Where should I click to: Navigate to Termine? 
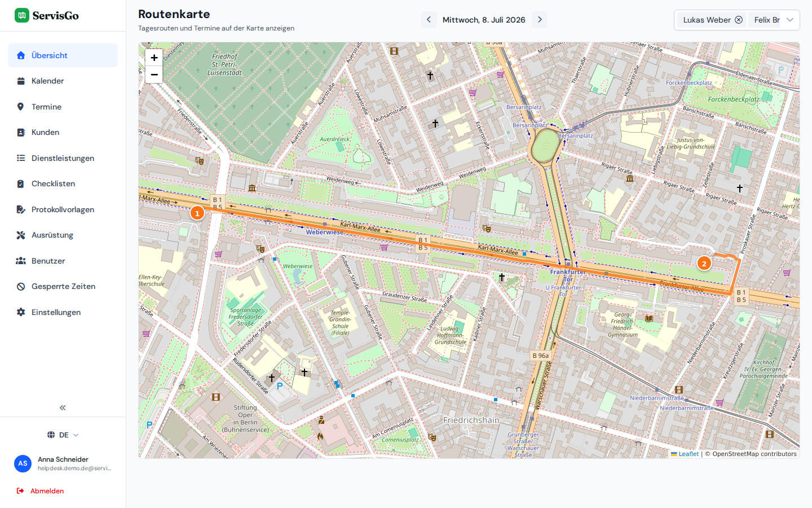point(63,107)
